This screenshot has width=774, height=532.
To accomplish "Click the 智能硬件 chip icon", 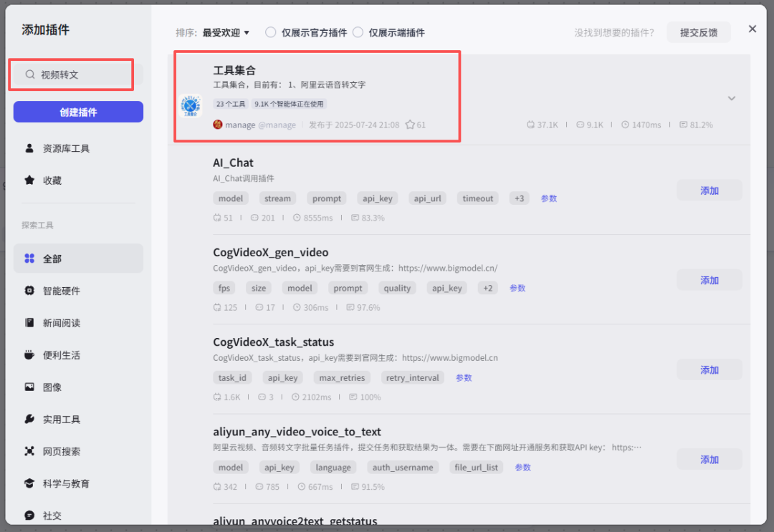I will (x=29, y=291).
